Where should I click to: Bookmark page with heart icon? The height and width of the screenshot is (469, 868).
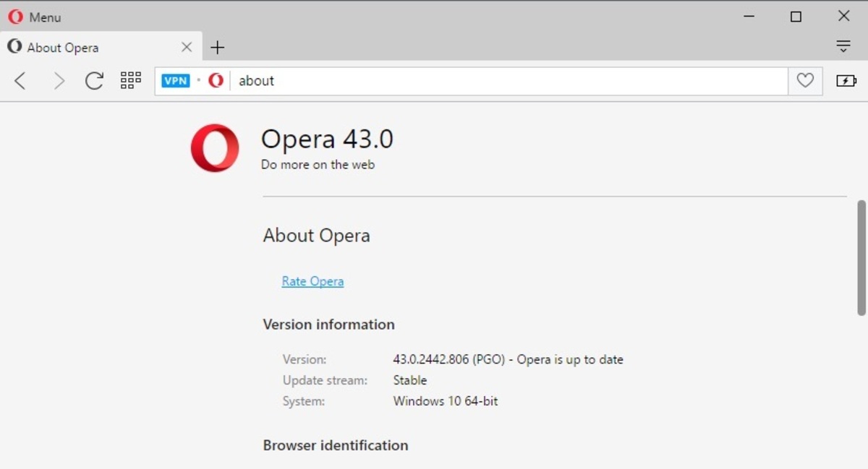click(x=805, y=81)
